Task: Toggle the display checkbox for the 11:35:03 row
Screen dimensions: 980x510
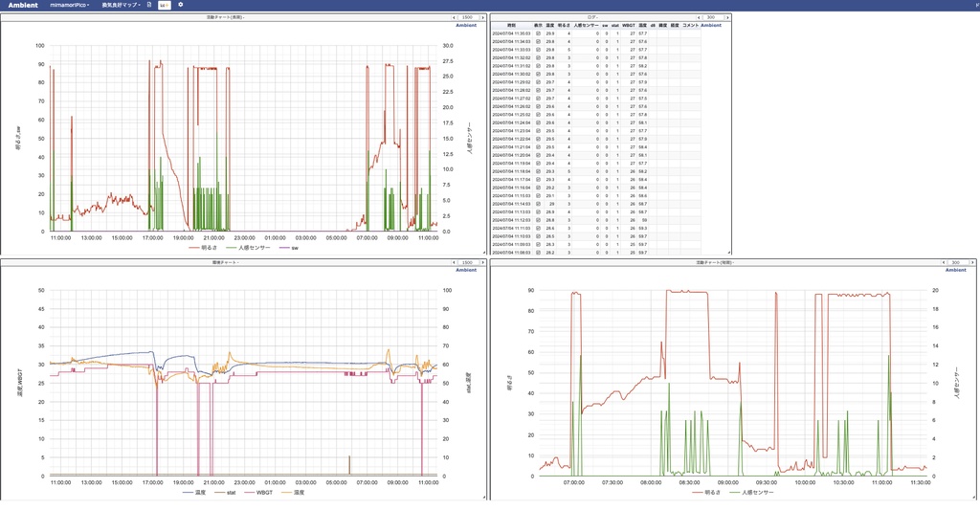Action: [538, 33]
